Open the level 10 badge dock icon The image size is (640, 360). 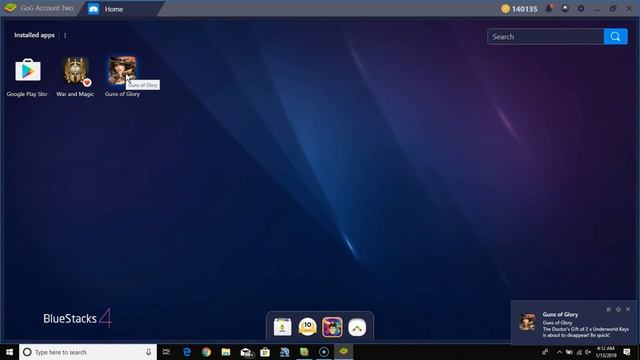coord(307,327)
